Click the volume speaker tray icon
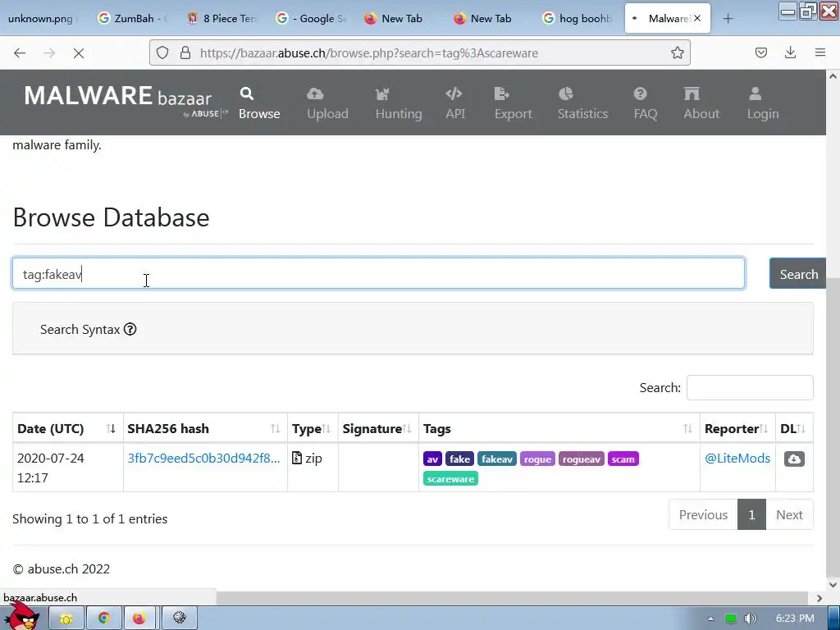This screenshot has width=840, height=630. pos(751,619)
